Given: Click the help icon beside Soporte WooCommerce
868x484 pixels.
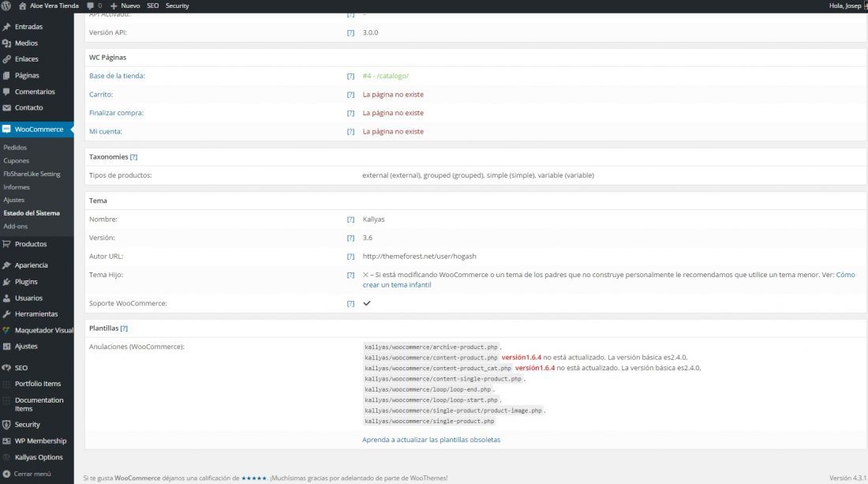Looking at the screenshot, I should click(x=350, y=303).
